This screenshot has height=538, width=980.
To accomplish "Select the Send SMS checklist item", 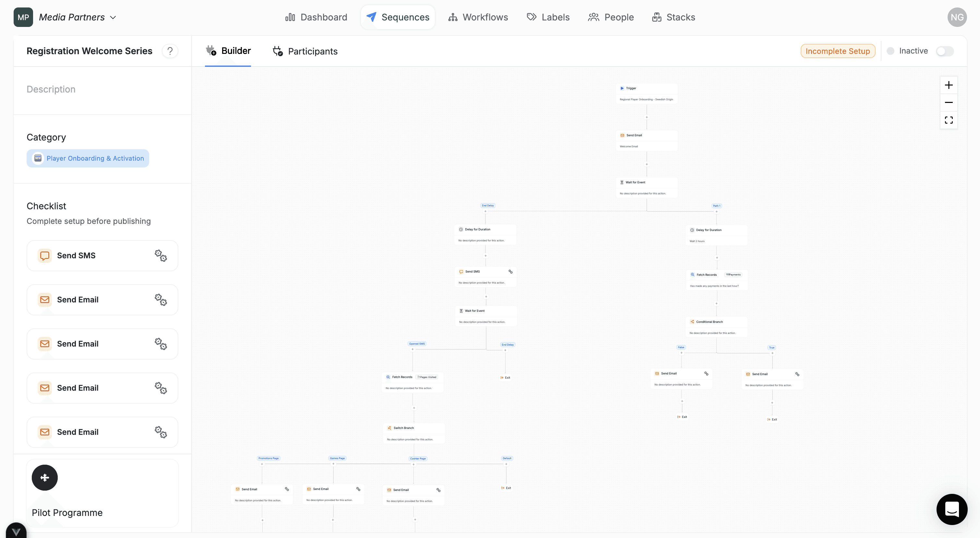I will coord(76,255).
